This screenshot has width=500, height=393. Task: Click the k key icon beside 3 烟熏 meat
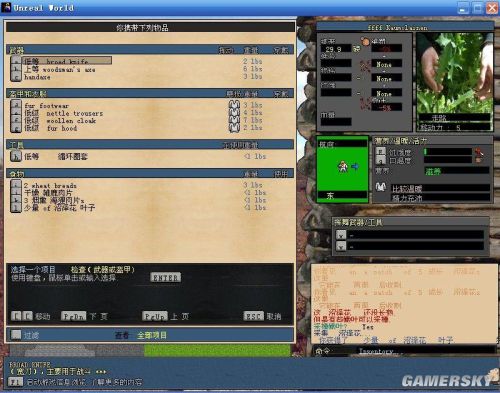click(x=16, y=200)
